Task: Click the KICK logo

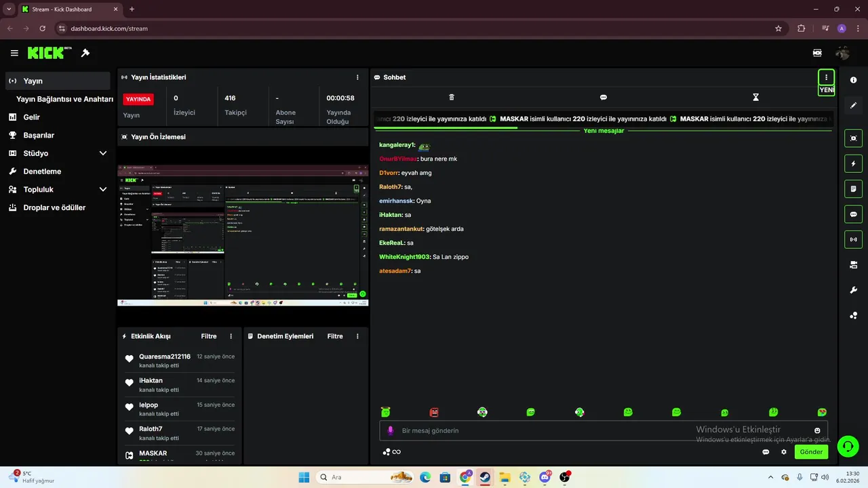Action: pos(49,53)
